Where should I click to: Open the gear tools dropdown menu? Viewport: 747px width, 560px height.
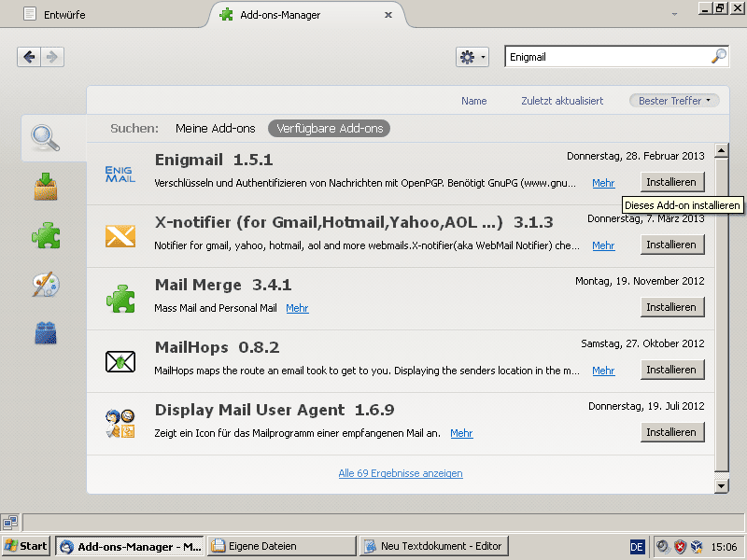tap(472, 57)
